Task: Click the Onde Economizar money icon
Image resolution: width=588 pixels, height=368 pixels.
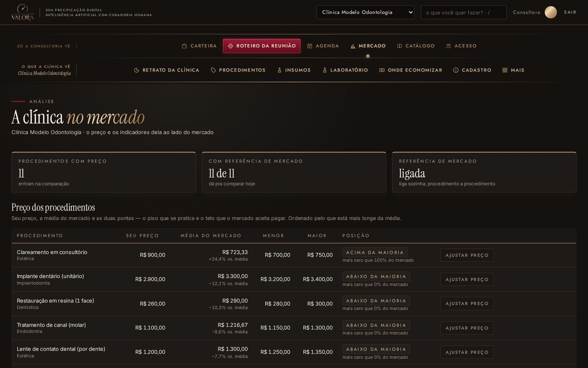Action: pos(382,70)
